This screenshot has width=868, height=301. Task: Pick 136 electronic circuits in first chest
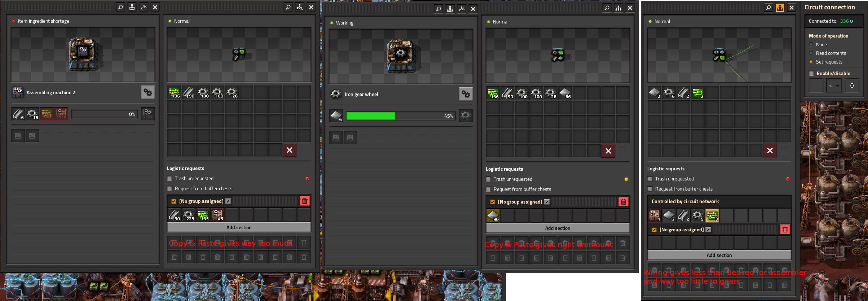click(174, 92)
